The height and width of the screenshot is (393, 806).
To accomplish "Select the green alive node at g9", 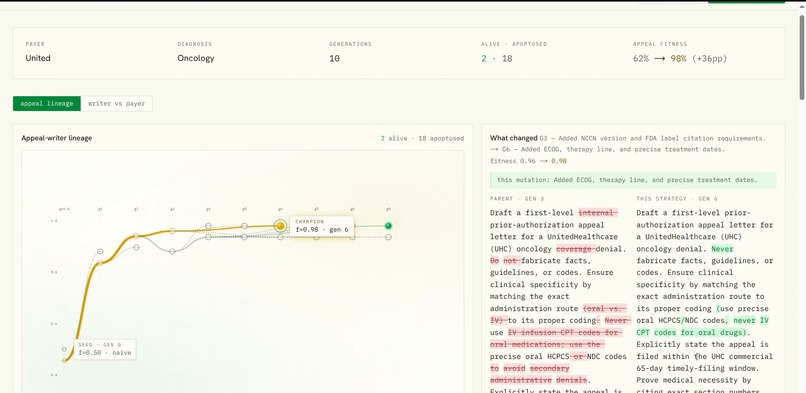I will [x=388, y=226].
